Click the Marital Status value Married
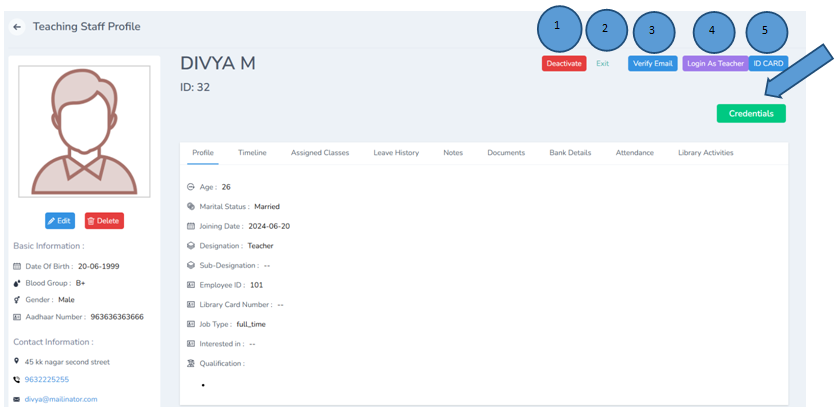This screenshot has height=413, width=837. click(x=267, y=206)
